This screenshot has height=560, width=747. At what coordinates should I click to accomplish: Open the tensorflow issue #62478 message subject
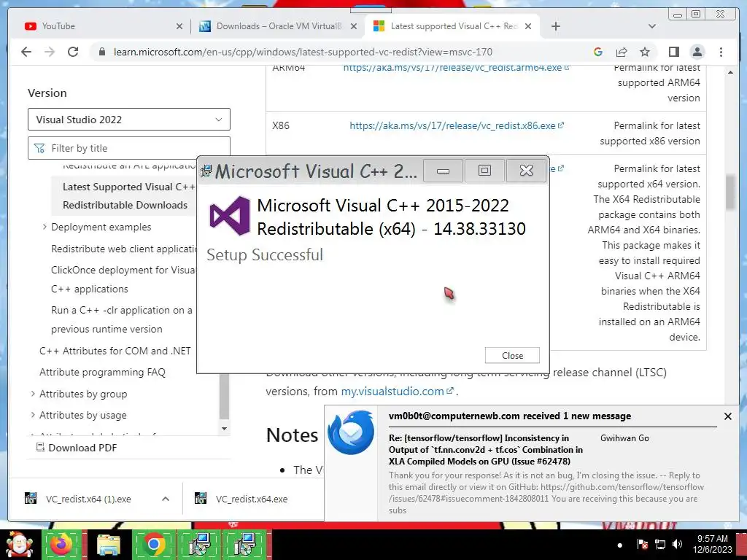click(485, 449)
